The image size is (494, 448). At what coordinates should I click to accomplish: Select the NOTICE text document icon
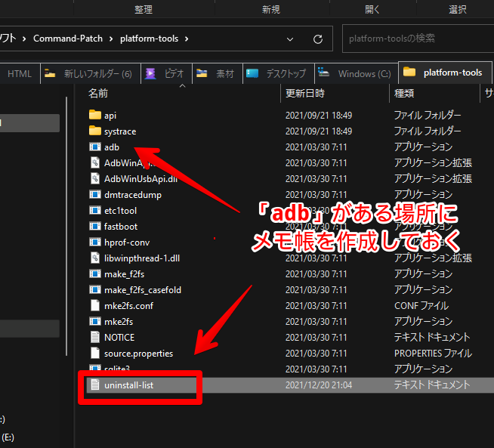coord(95,337)
